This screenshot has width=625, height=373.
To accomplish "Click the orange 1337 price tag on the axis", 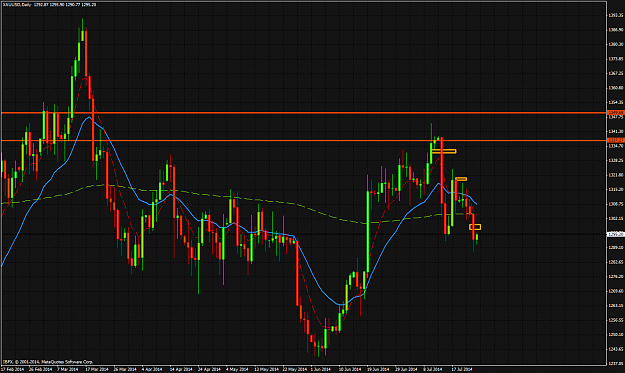I will coord(615,140).
